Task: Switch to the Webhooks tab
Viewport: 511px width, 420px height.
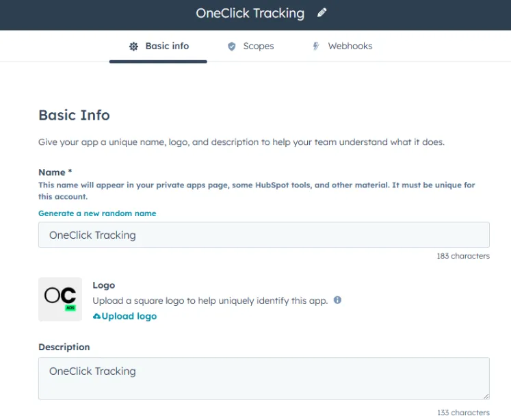Action: tap(342, 47)
